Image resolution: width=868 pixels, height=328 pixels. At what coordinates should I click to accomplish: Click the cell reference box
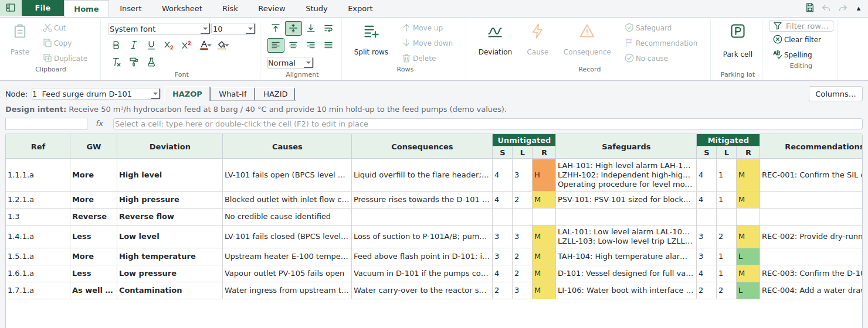(x=46, y=124)
